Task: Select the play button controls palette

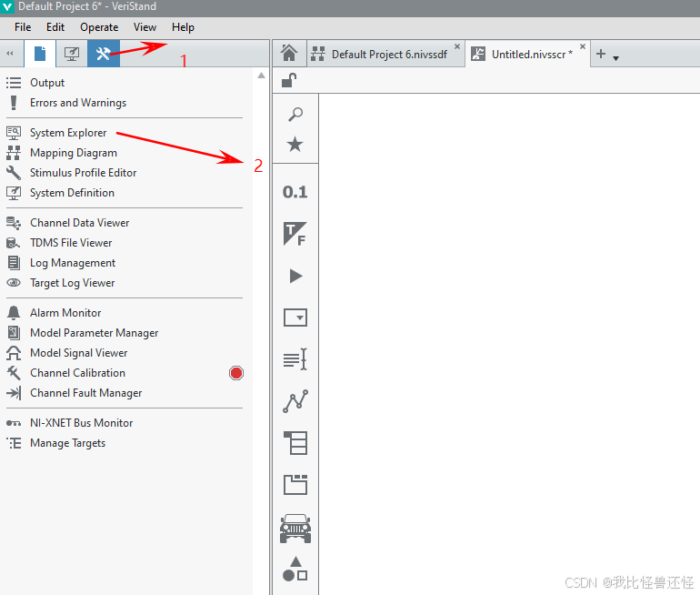Action: point(295,276)
